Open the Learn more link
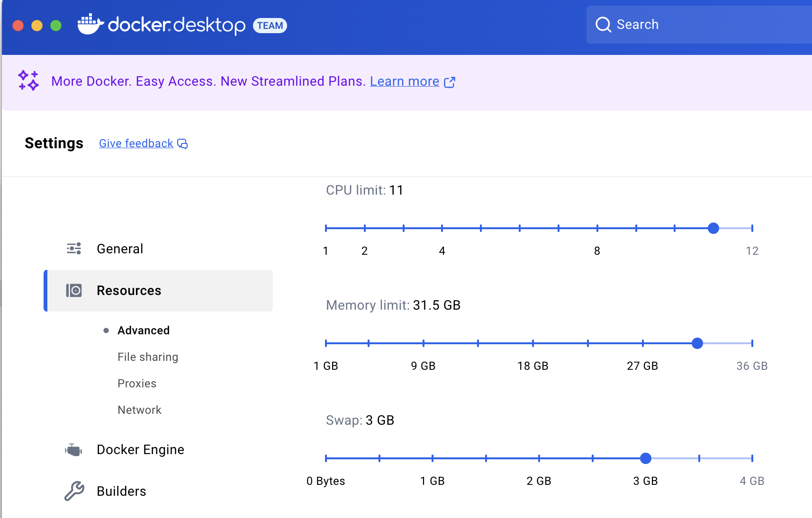 [405, 81]
